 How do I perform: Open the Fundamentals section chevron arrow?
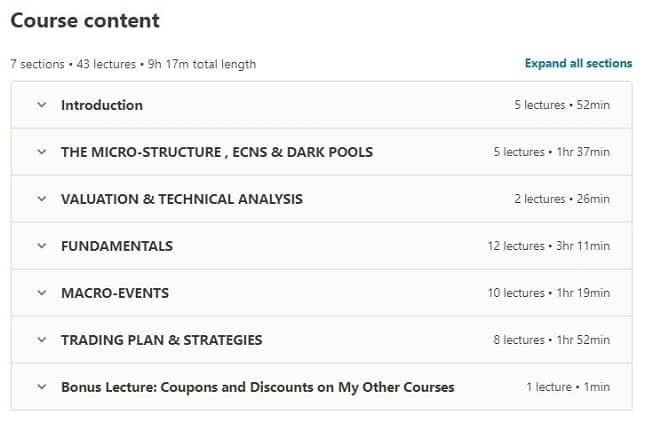pos(41,246)
